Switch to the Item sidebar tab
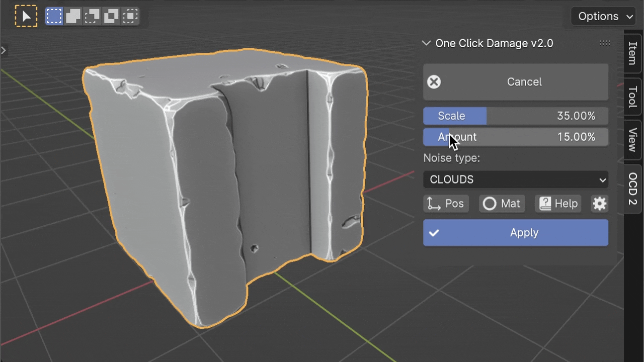The height and width of the screenshot is (362, 644). click(x=632, y=53)
